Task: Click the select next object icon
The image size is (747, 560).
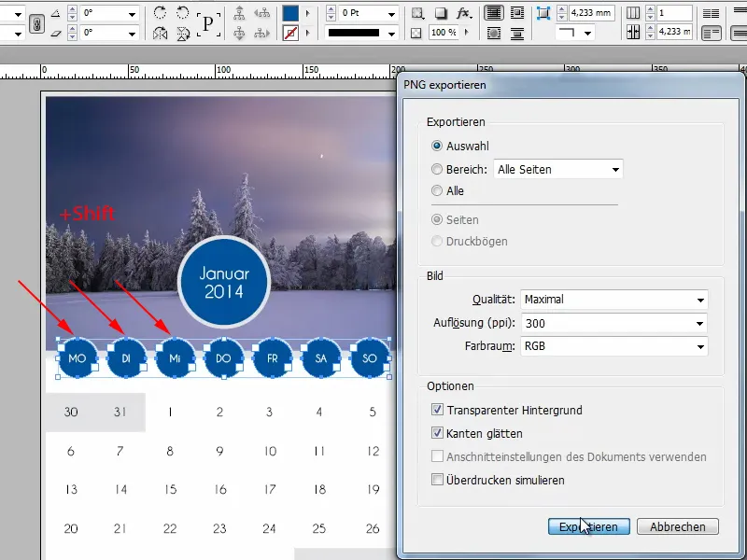Action: pos(261,33)
